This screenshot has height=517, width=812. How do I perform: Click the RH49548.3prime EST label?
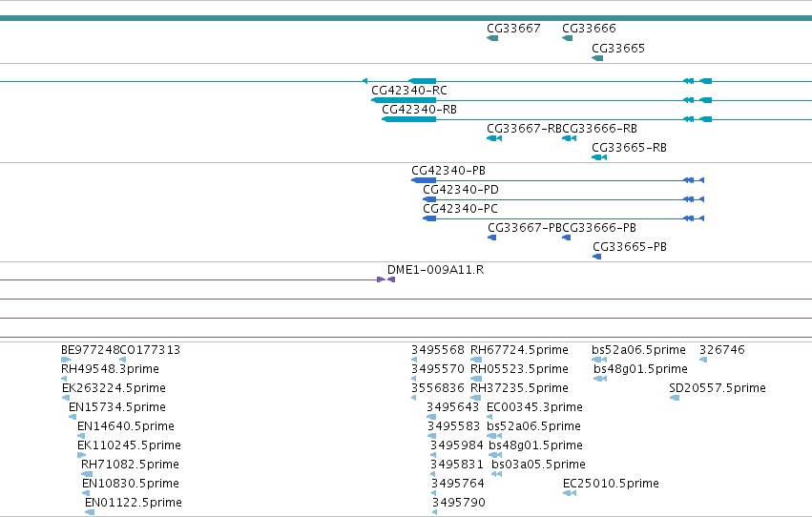pos(110,369)
